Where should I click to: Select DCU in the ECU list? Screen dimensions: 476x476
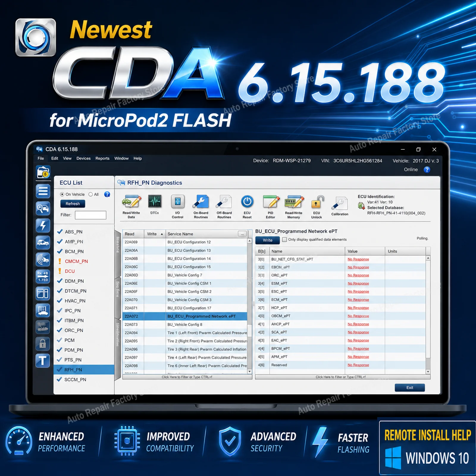pyautogui.click(x=84, y=271)
